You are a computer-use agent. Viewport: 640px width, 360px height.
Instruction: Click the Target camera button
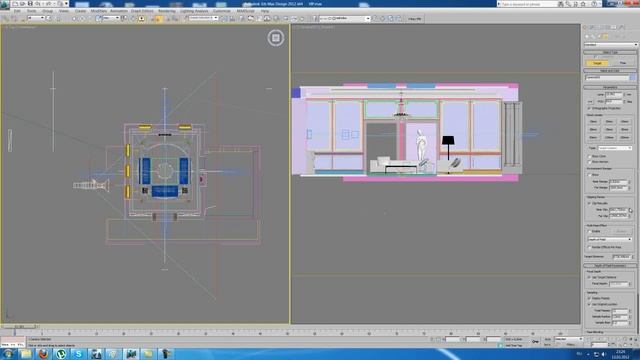[x=597, y=63]
